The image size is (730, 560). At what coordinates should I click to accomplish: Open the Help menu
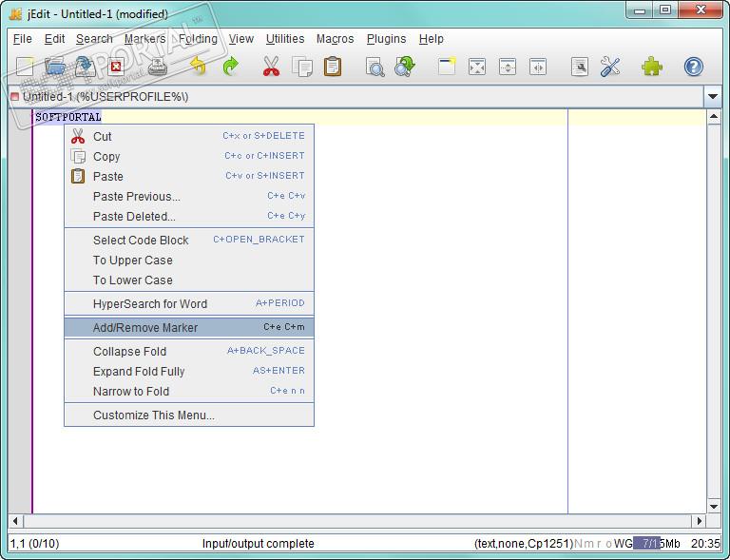(432, 39)
